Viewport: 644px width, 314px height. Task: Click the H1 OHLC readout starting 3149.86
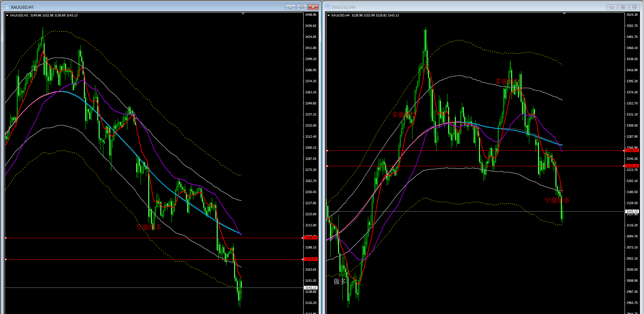[54, 15]
